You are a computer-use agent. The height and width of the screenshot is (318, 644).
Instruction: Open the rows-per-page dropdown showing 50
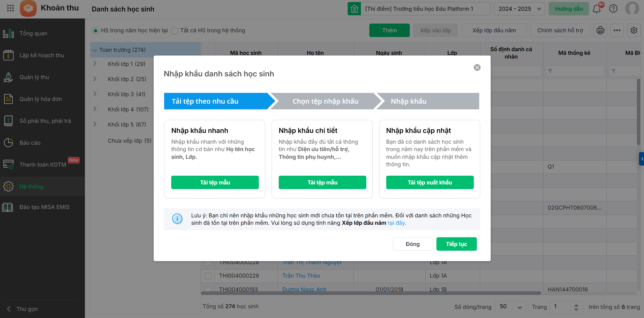511,307
